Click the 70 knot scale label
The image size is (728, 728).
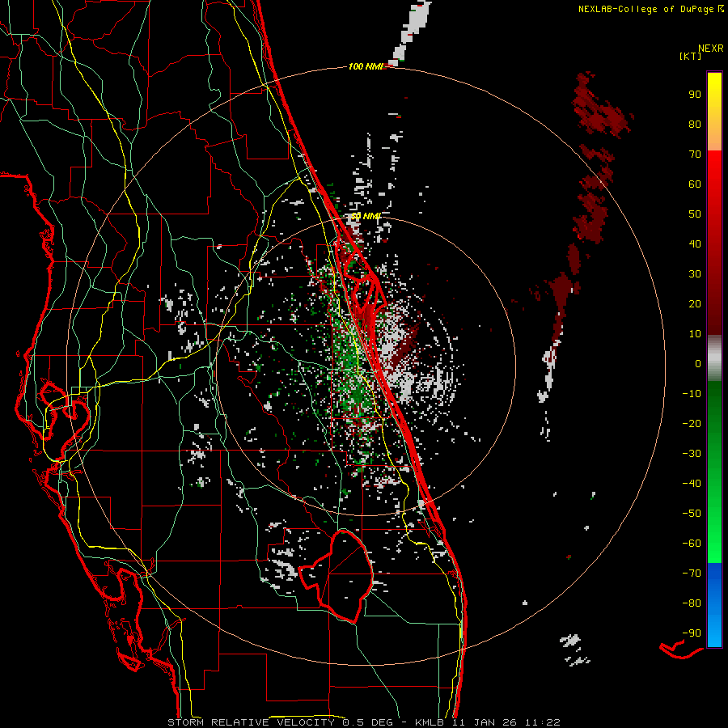tap(695, 154)
